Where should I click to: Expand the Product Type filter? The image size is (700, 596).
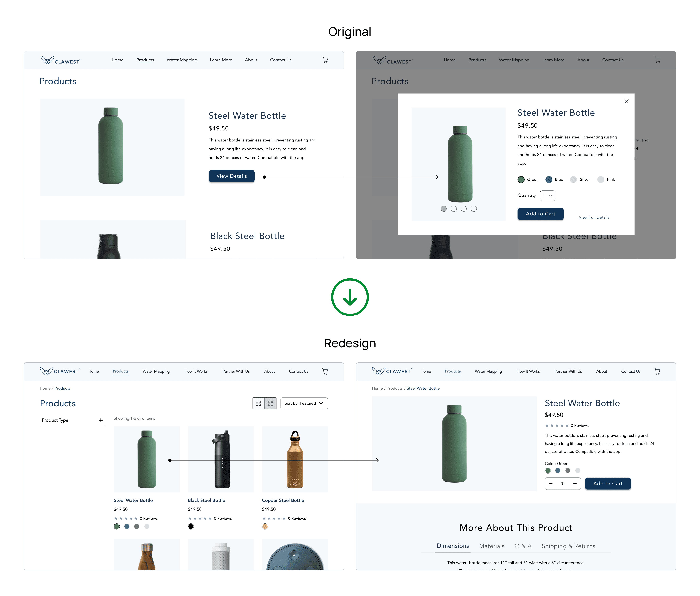[x=101, y=420]
